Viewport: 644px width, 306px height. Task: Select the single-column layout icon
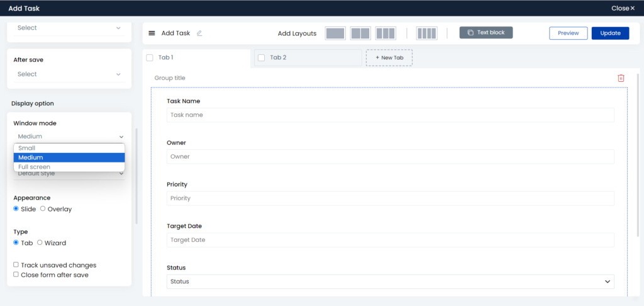(335, 33)
